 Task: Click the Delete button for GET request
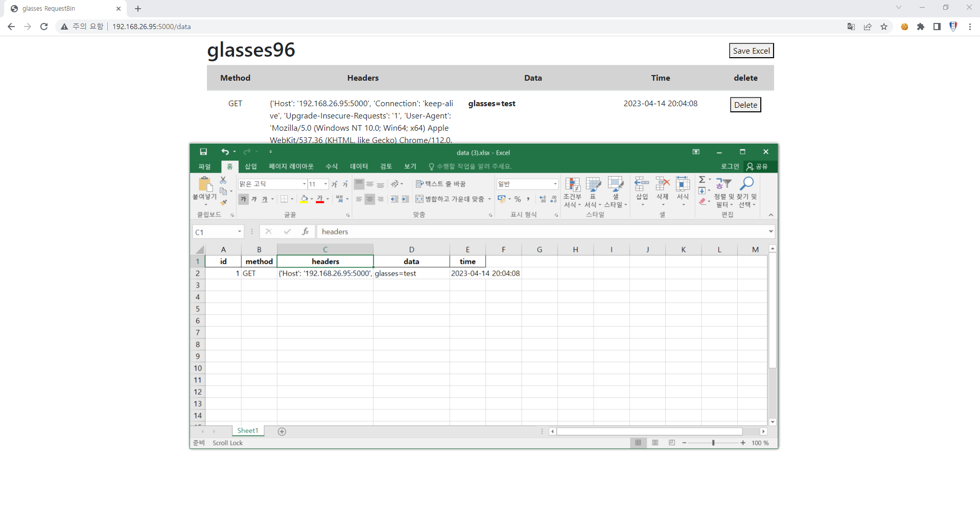(x=745, y=105)
